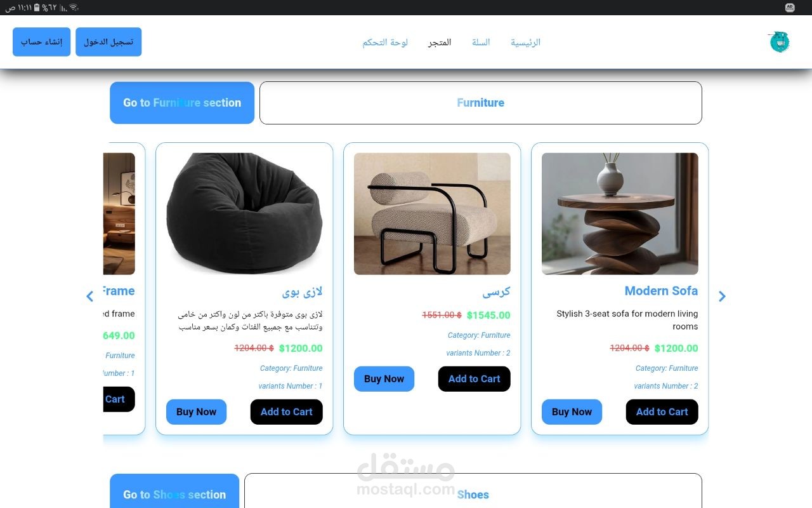Click Go to Furniture section button
Viewport: 812px width, 508px height.
coord(182,103)
